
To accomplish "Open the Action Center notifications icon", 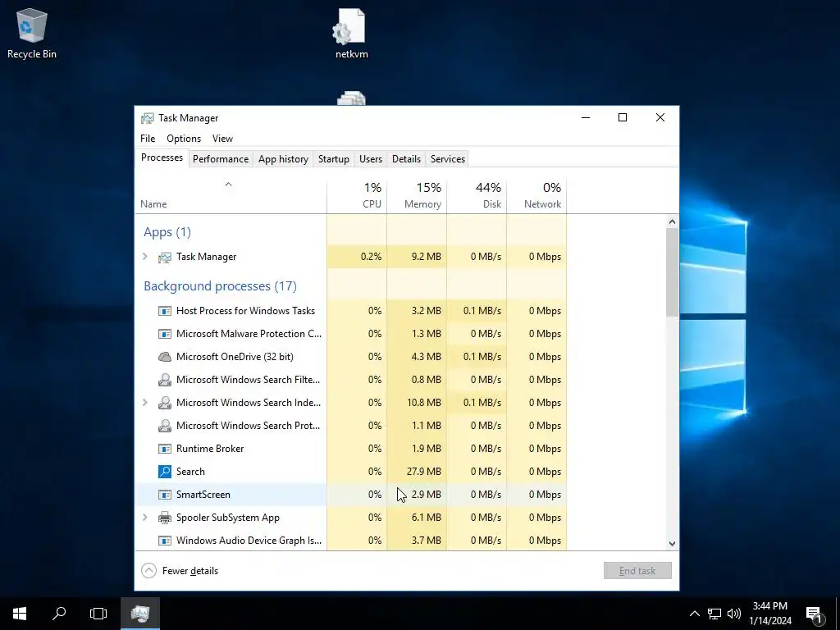I will click(x=815, y=614).
